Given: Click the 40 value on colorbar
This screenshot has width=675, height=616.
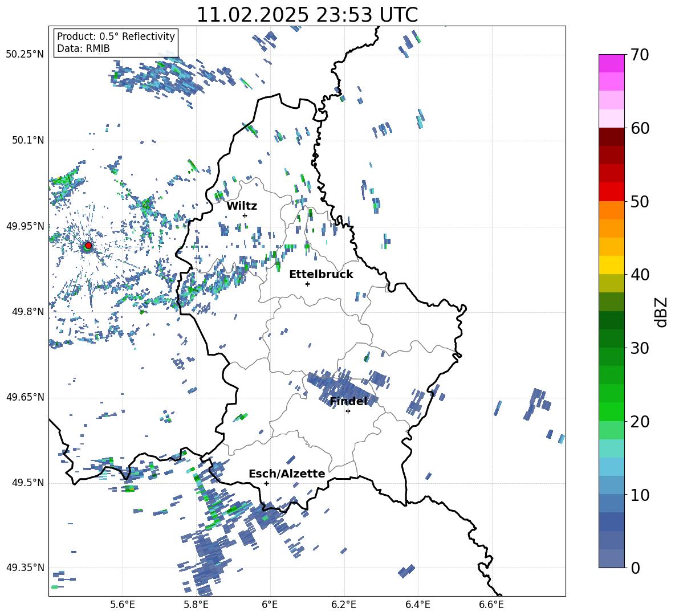Looking at the screenshot, I should coord(640,275).
